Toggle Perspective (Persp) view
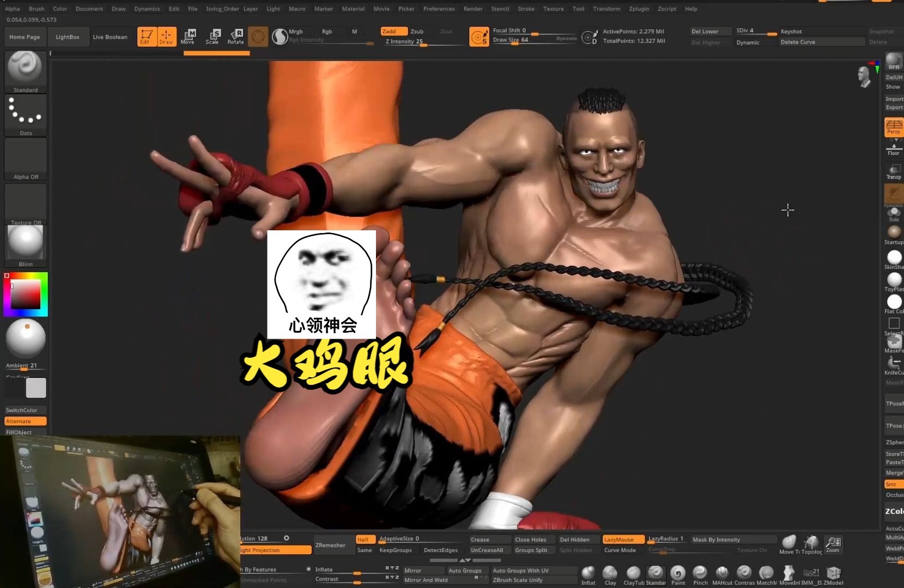 tap(894, 126)
